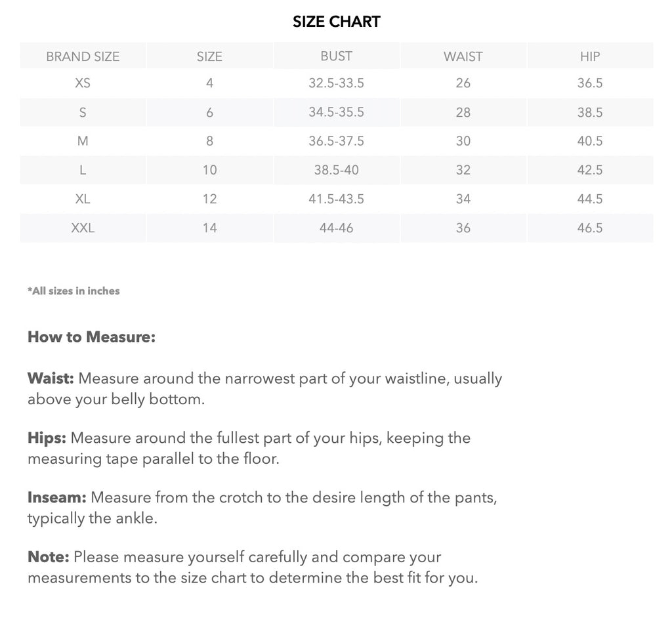The height and width of the screenshot is (618, 672).
Task: Click the XS brand size cell
Action: pos(83,83)
